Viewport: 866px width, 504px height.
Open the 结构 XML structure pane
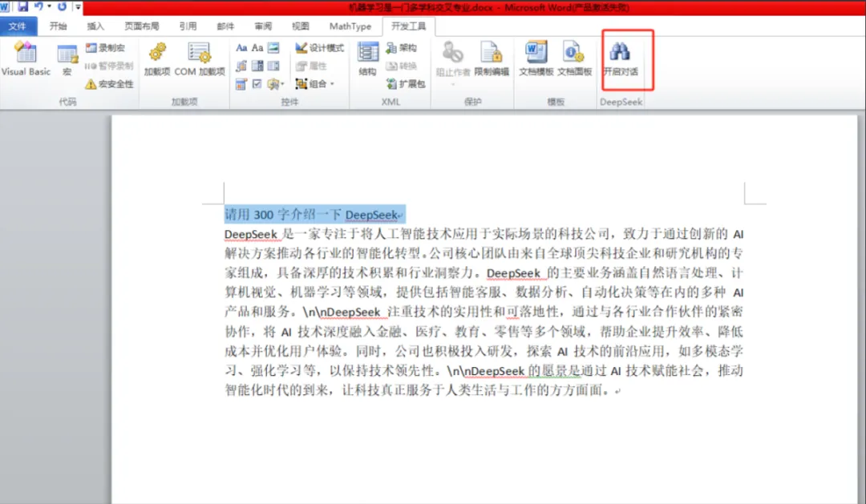pyautogui.click(x=367, y=59)
